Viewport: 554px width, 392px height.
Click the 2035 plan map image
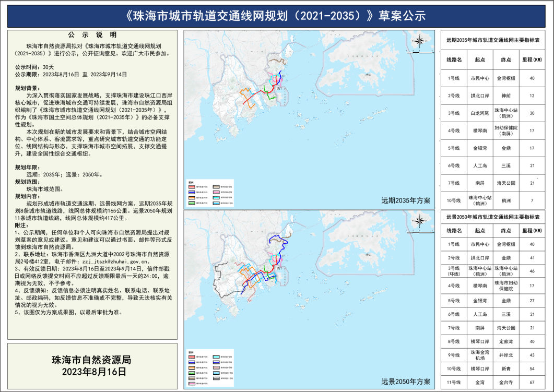[x=309, y=120]
